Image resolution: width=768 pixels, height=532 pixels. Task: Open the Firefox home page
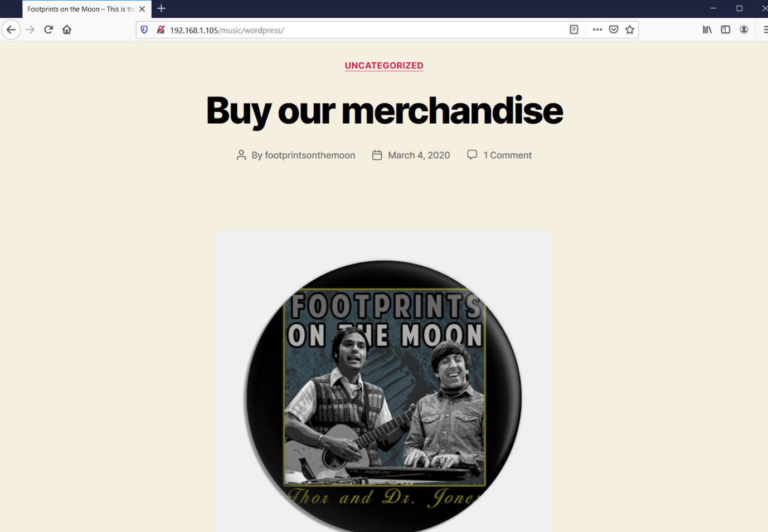[x=67, y=30]
